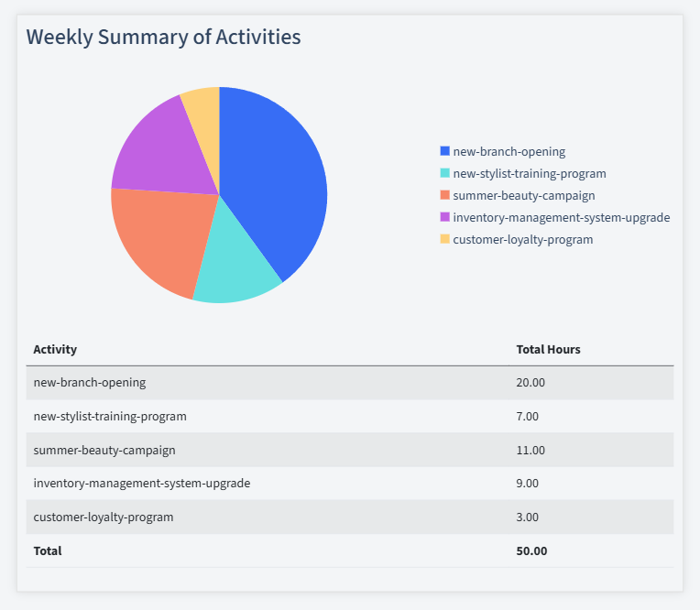Click the 20.00 hours value
700x610 pixels.
[530, 383]
